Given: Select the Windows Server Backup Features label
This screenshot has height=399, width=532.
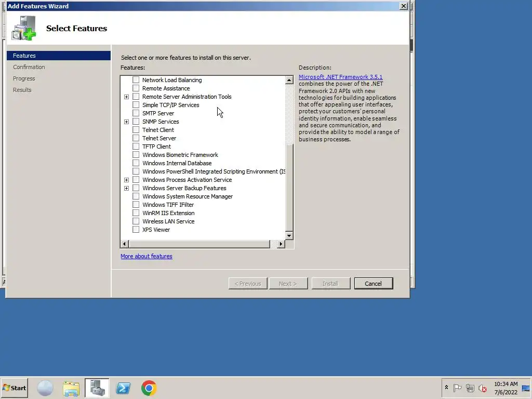Looking at the screenshot, I should pyautogui.click(x=184, y=188).
